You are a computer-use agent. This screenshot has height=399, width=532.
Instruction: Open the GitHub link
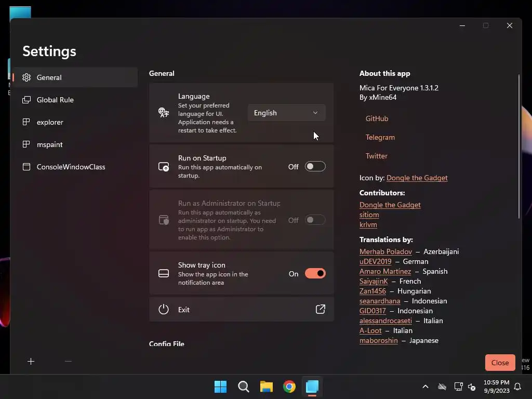pyautogui.click(x=377, y=118)
